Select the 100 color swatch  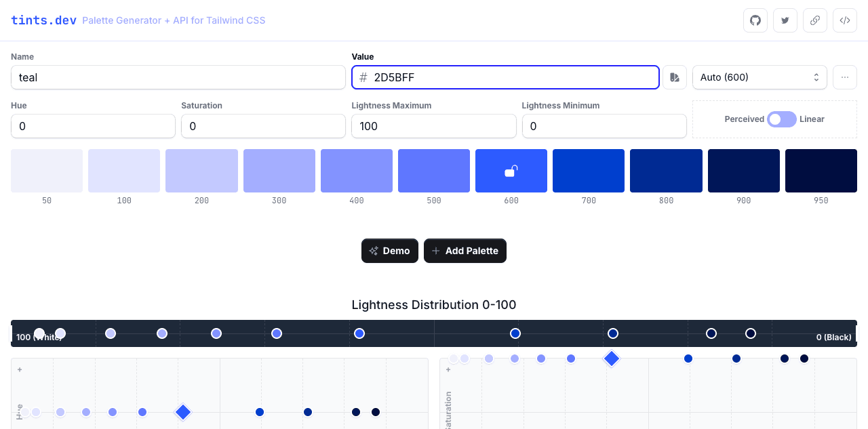coord(124,171)
